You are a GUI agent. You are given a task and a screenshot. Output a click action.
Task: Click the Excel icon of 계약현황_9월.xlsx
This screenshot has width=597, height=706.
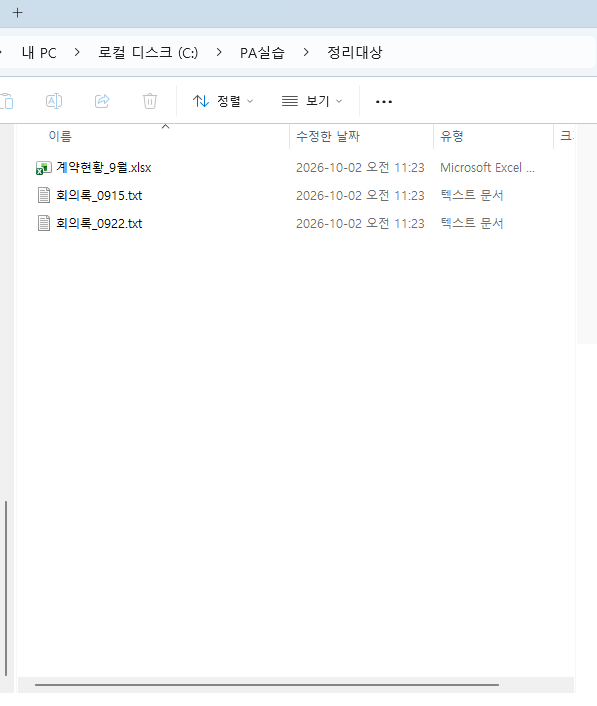(x=44, y=168)
